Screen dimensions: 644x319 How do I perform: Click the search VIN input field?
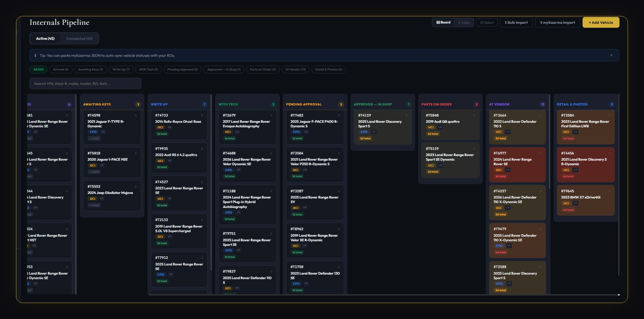(85, 83)
